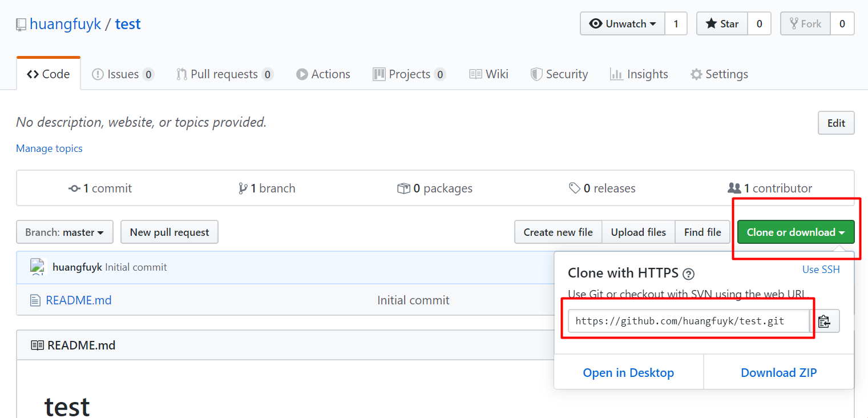Click Edit button for repository description
Image resolution: width=868 pixels, height=418 pixels.
point(836,123)
